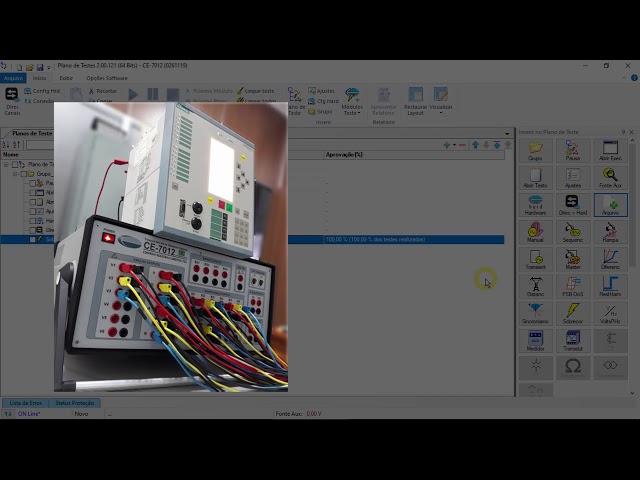This screenshot has height=480, width=640.
Task: Open the Visualizar dropdown
Action: (441, 101)
